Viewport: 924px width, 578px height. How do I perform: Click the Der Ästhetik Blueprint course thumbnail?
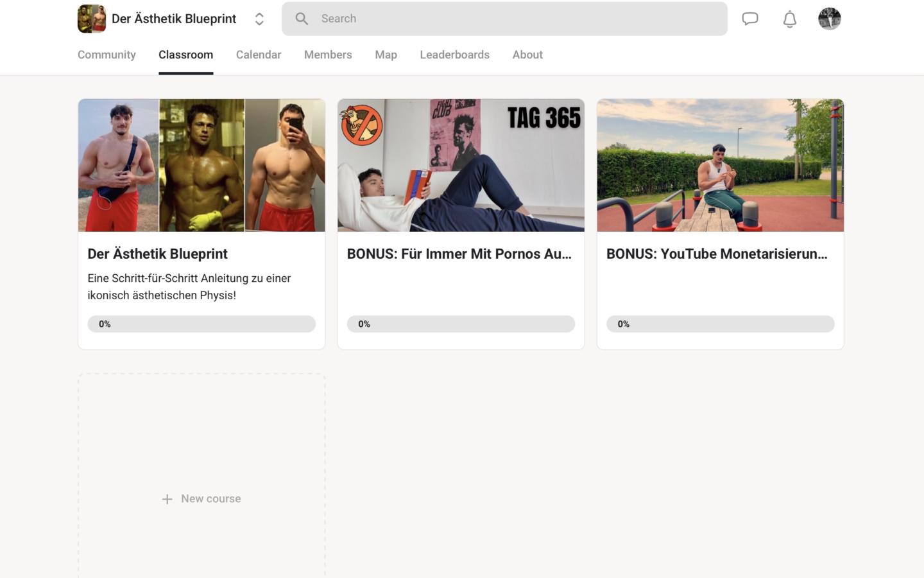click(x=201, y=165)
